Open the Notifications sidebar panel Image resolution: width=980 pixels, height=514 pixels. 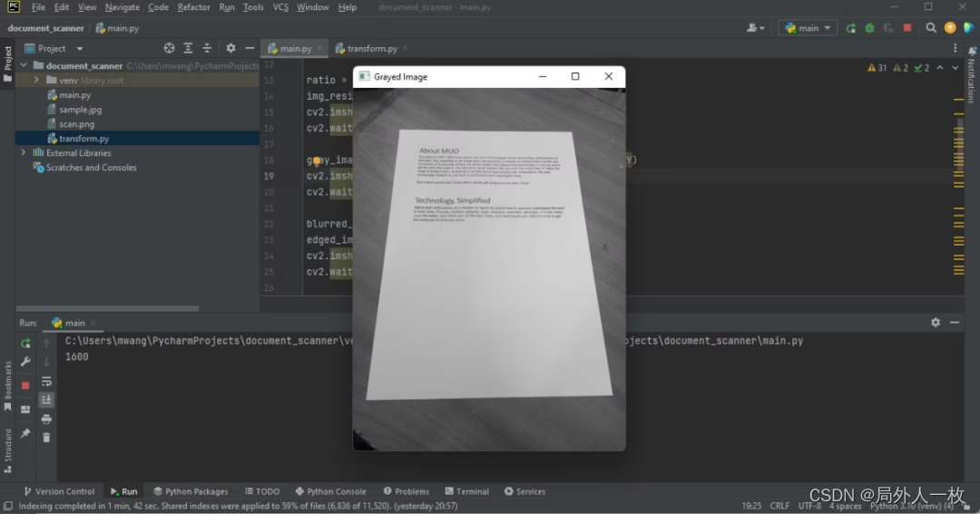(971, 75)
